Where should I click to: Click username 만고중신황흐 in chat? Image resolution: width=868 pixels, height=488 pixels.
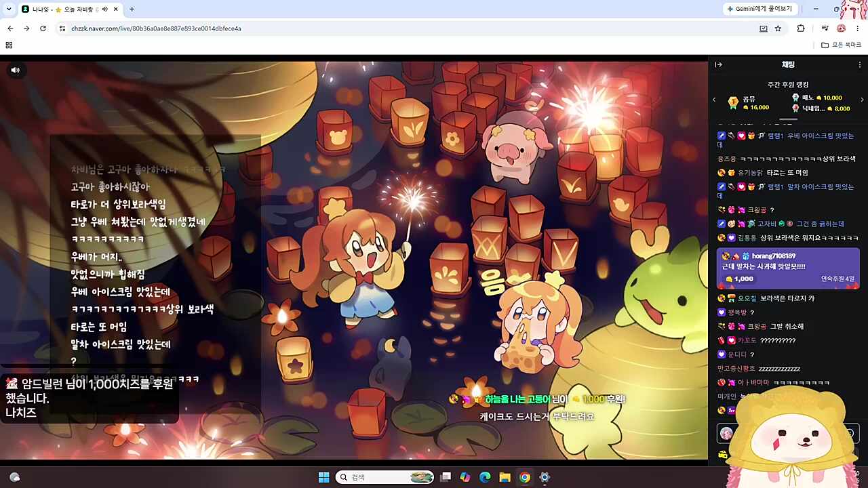click(736, 369)
